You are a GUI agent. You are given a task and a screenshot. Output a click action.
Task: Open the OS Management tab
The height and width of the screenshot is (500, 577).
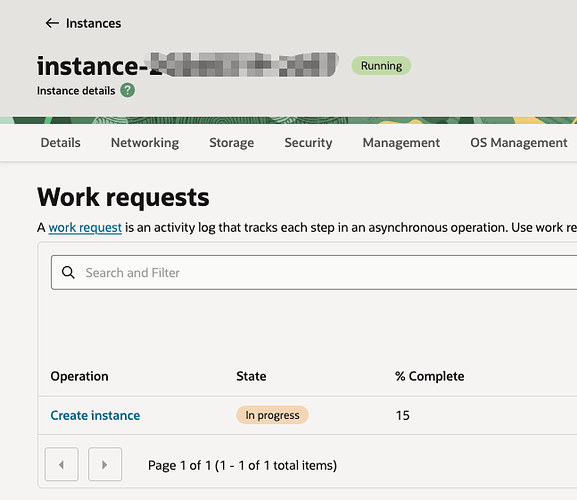coord(518,143)
